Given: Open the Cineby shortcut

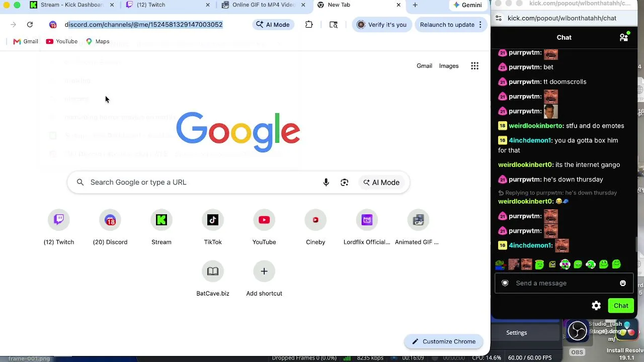Looking at the screenshot, I should 315,228.
